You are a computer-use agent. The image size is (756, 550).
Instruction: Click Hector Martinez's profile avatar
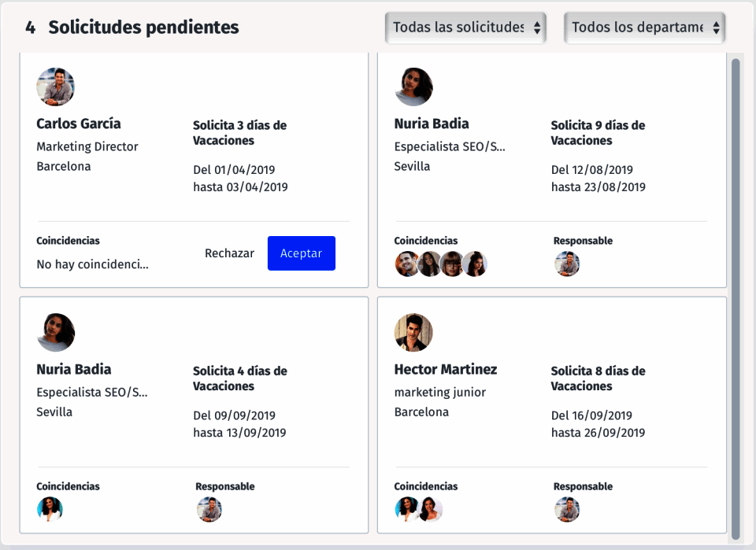pos(413,332)
